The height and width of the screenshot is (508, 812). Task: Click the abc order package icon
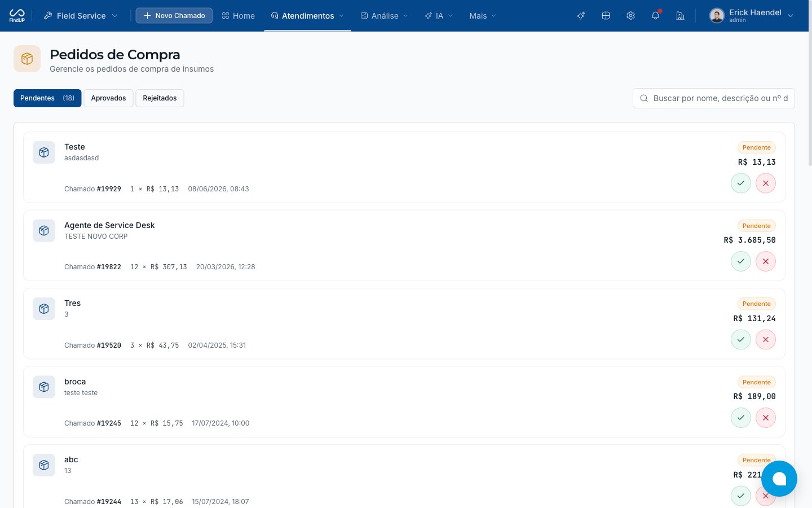coord(44,465)
